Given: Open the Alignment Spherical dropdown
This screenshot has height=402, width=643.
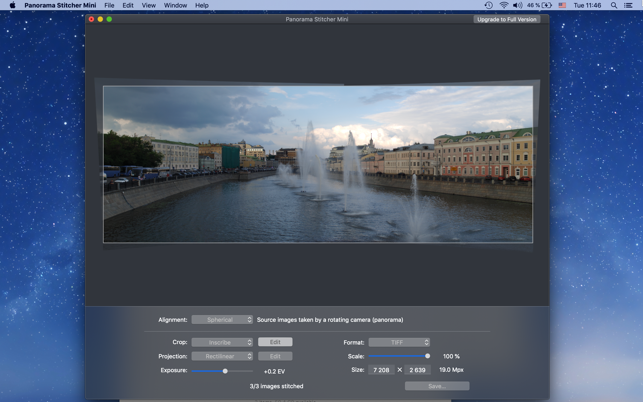Looking at the screenshot, I should point(222,320).
